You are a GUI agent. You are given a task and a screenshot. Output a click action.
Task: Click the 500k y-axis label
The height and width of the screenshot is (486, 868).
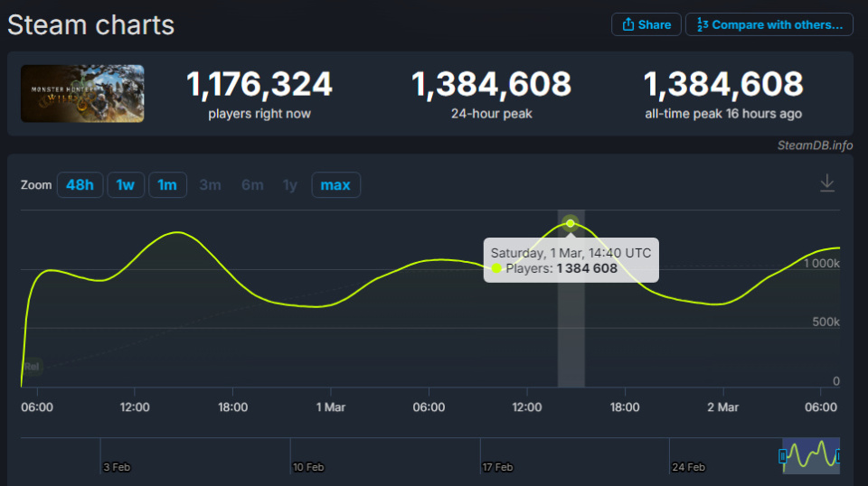[826, 322]
